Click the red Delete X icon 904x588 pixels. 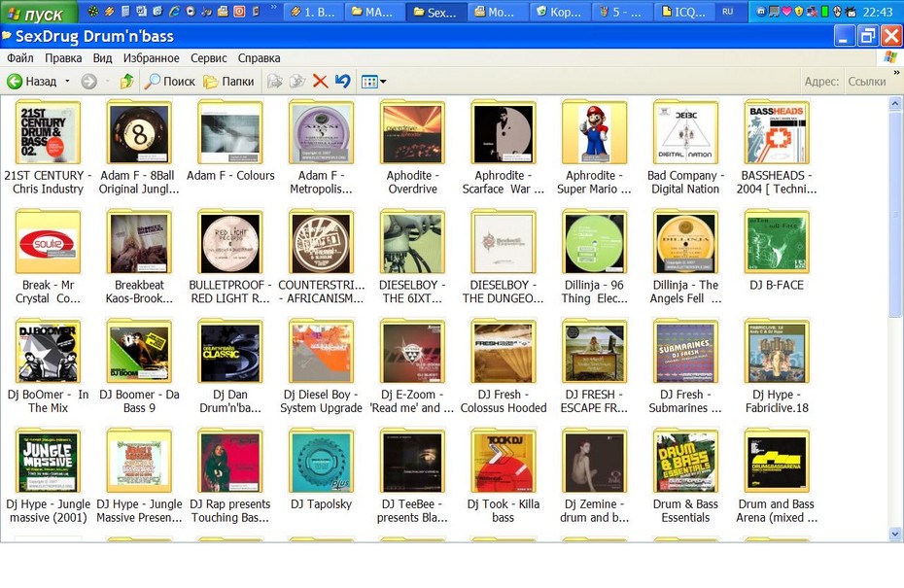320,82
